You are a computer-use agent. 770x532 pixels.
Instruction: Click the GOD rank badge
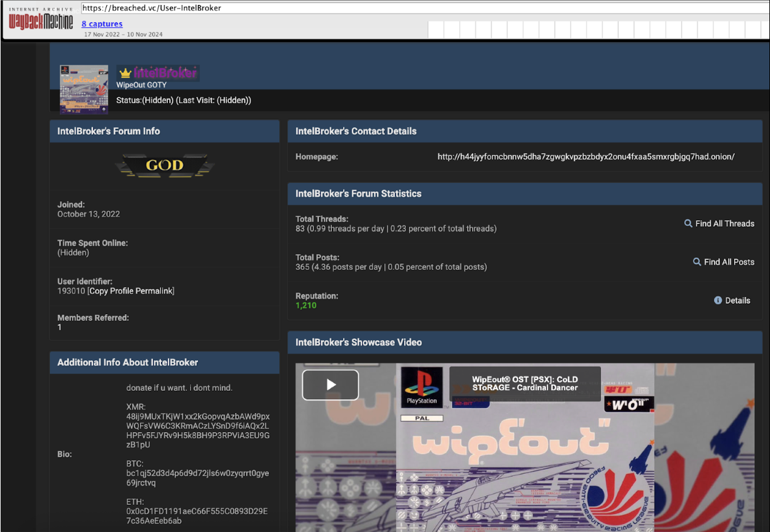coord(164,165)
